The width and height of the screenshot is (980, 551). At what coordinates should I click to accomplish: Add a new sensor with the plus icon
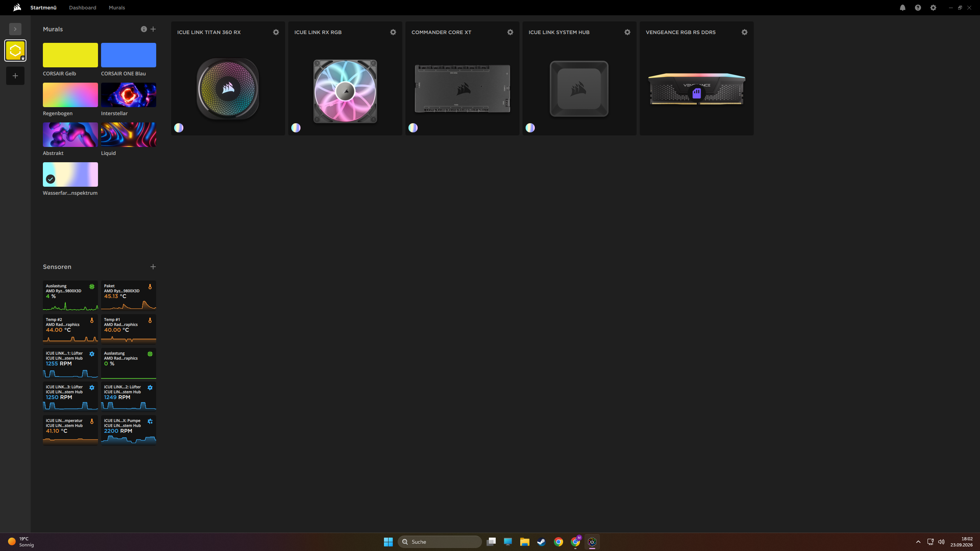[153, 267]
